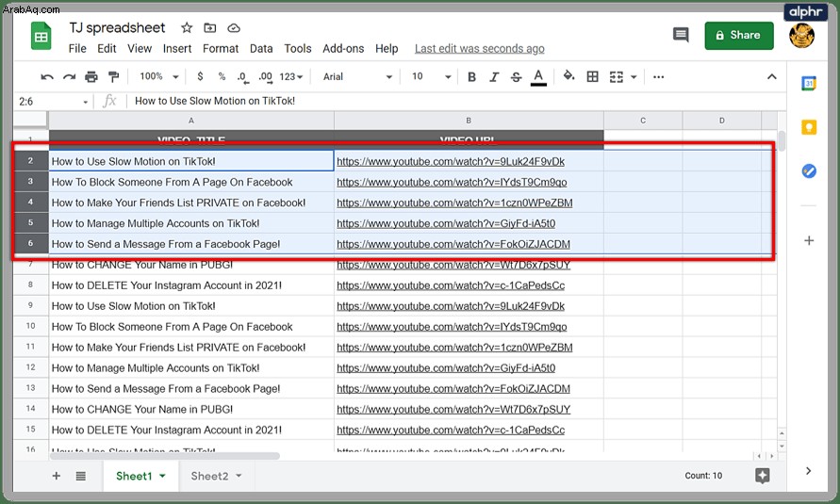Open the Add-ons menu
The image size is (840, 504).
point(343,49)
